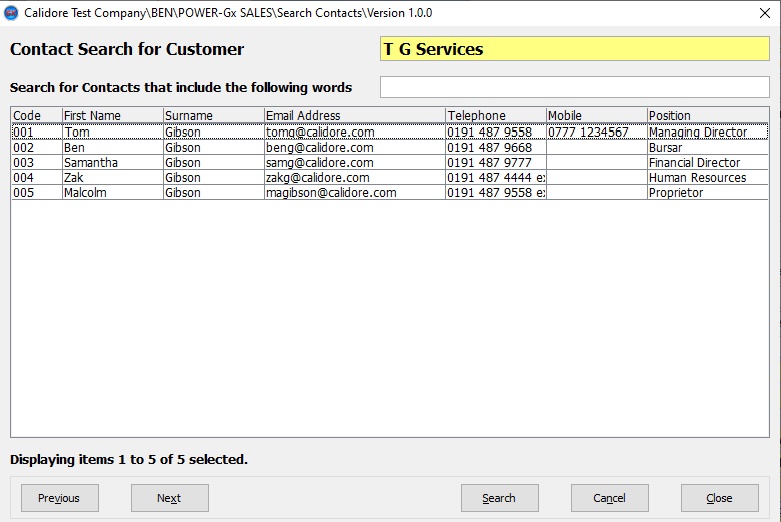Click the Calidore app icon in title bar
The height and width of the screenshot is (522, 781).
point(12,13)
